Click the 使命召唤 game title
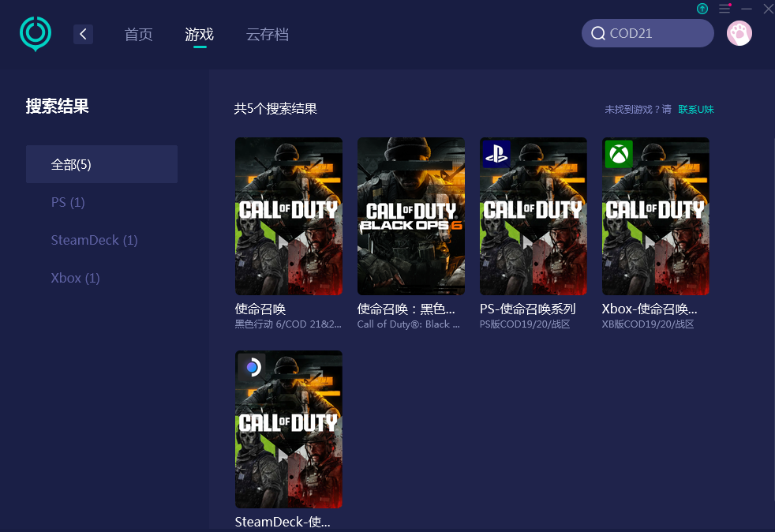 (260, 309)
